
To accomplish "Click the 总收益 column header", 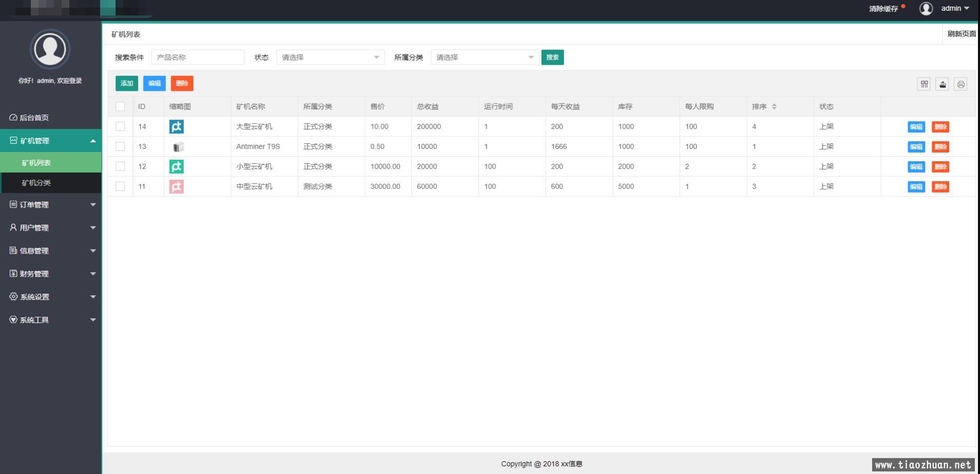I will [x=445, y=106].
